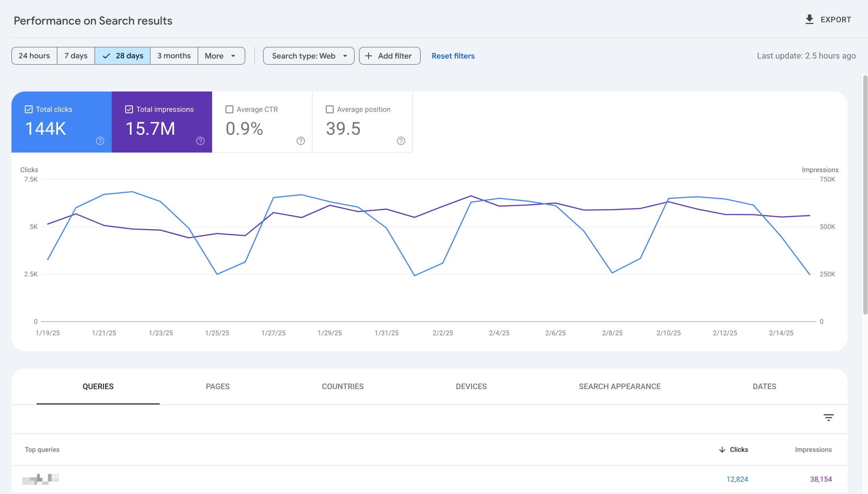The height and width of the screenshot is (494, 868).
Task: Click the Total impressions checkbox to toggle
Action: click(129, 110)
